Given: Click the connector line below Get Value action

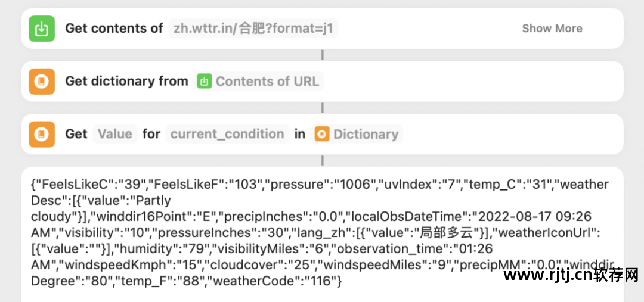Looking at the screenshot, I should coord(323,160).
